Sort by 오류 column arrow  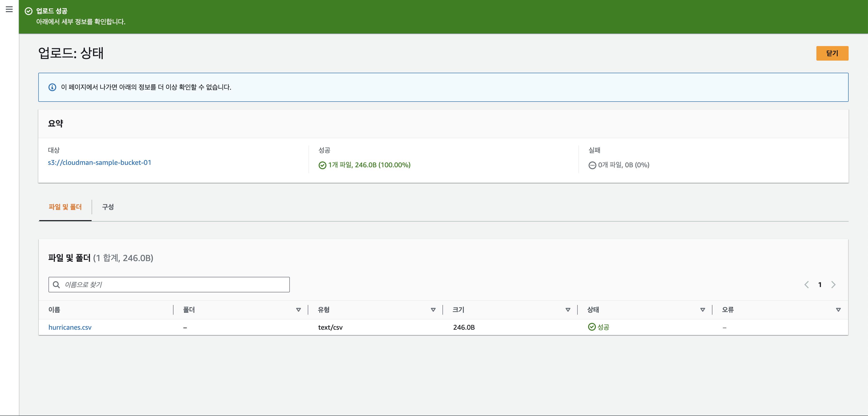pos(838,310)
